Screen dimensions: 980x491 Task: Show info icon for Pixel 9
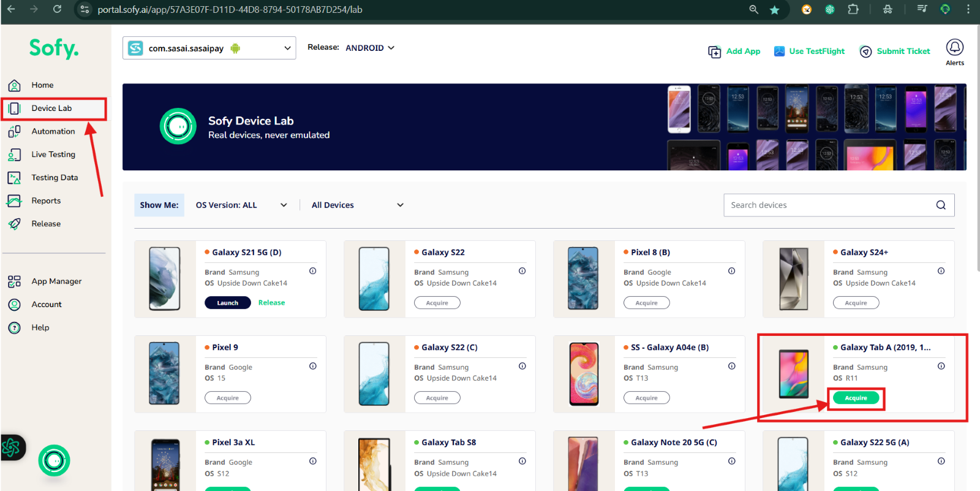coord(313,366)
